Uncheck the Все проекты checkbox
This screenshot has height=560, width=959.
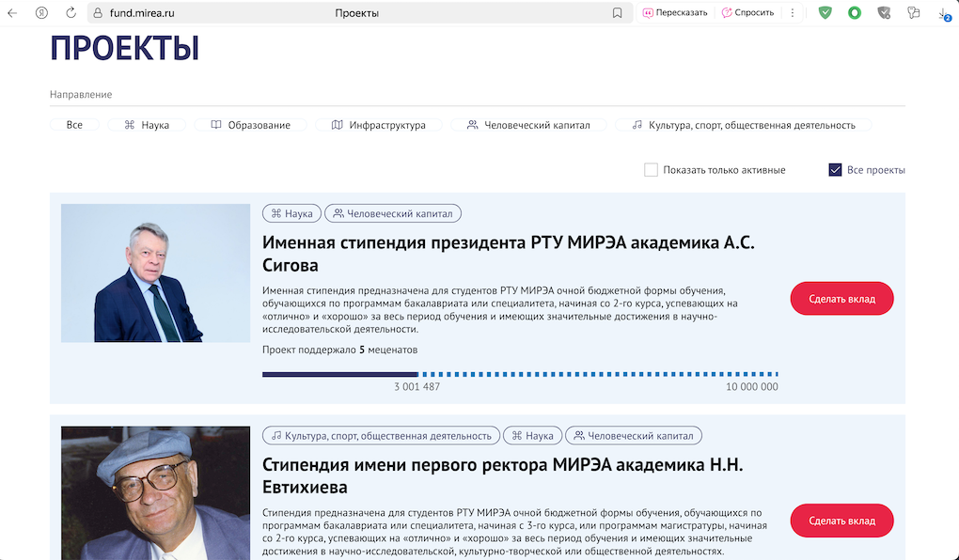835,170
